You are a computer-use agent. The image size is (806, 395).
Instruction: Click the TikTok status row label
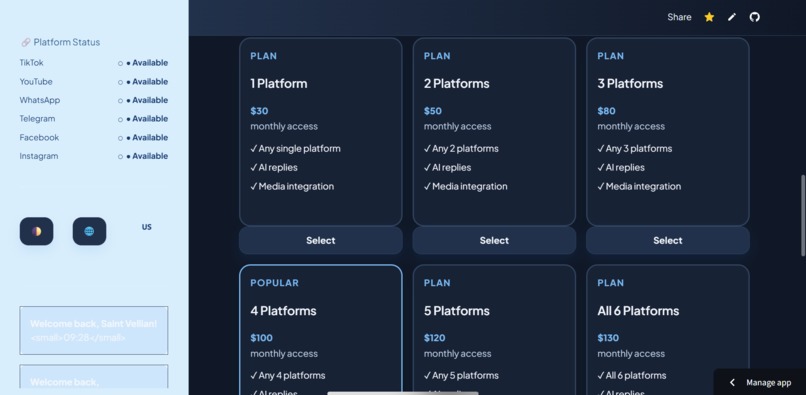(x=31, y=63)
